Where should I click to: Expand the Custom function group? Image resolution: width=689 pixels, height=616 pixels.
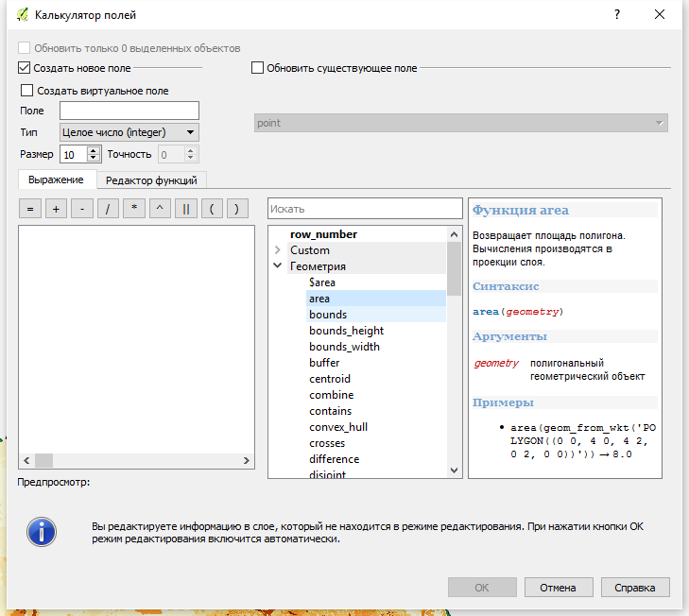click(277, 250)
